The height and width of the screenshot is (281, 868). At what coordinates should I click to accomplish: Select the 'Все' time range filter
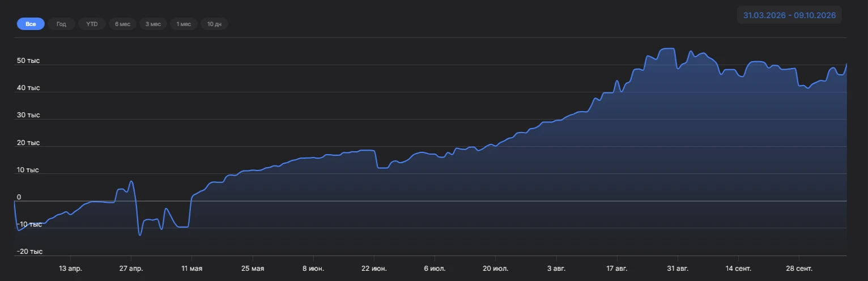tap(31, 24)
